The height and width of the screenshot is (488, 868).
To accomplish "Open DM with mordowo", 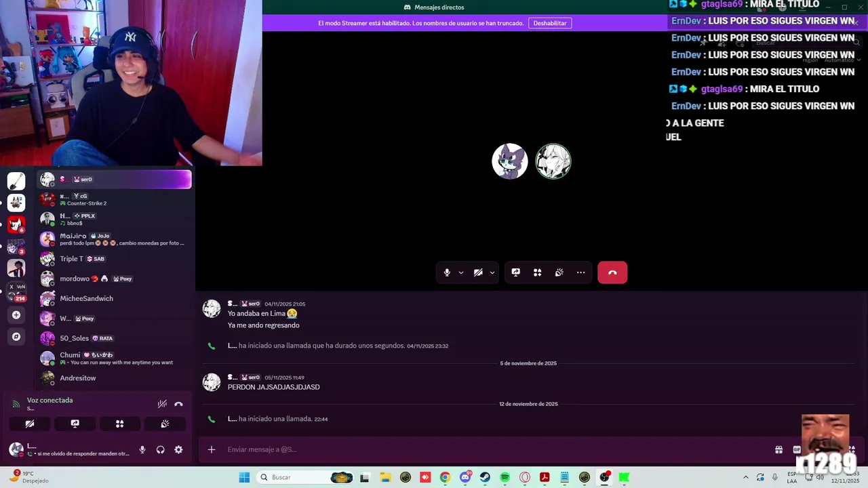I will click(114, 279).
